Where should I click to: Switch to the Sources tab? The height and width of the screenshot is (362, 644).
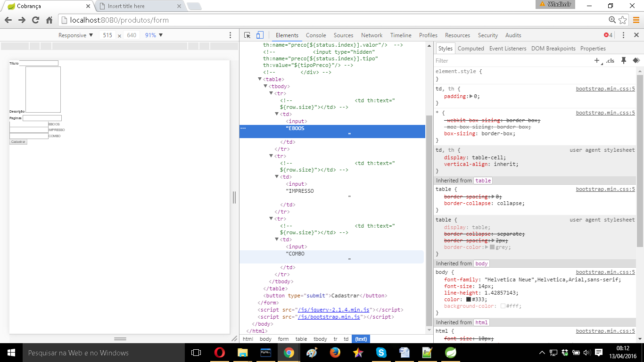tap(343, 35)
